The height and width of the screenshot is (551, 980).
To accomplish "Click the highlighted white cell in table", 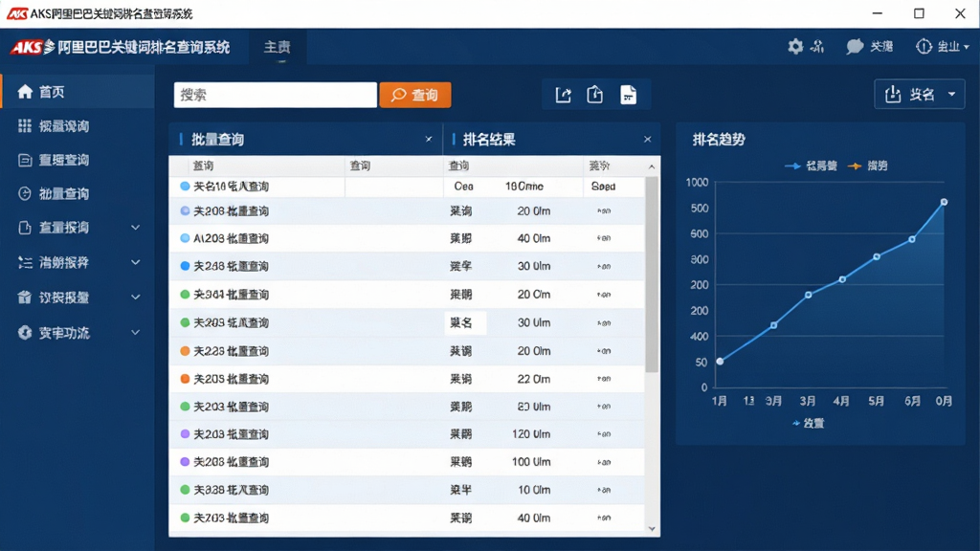I will coord(465,322).
